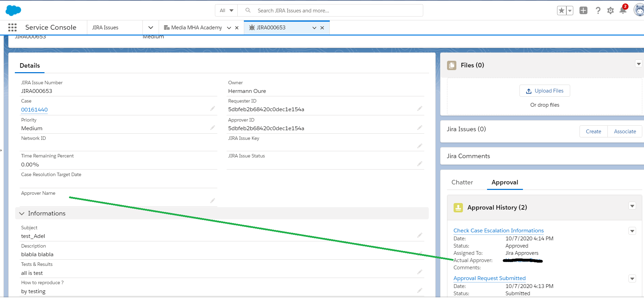The image size is (644, 298).
Task: Open the Favorites star icon
Action: coord(562,11)
